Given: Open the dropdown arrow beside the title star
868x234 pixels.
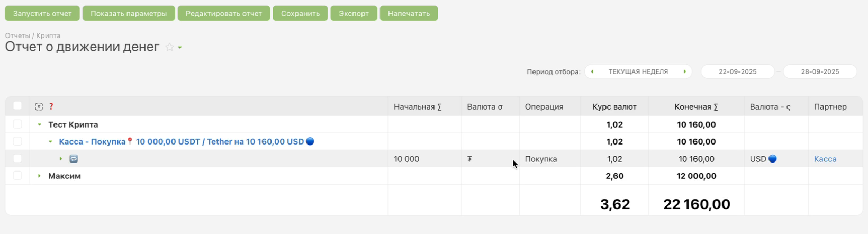Looking at the screenshot, I should point(180,48).
